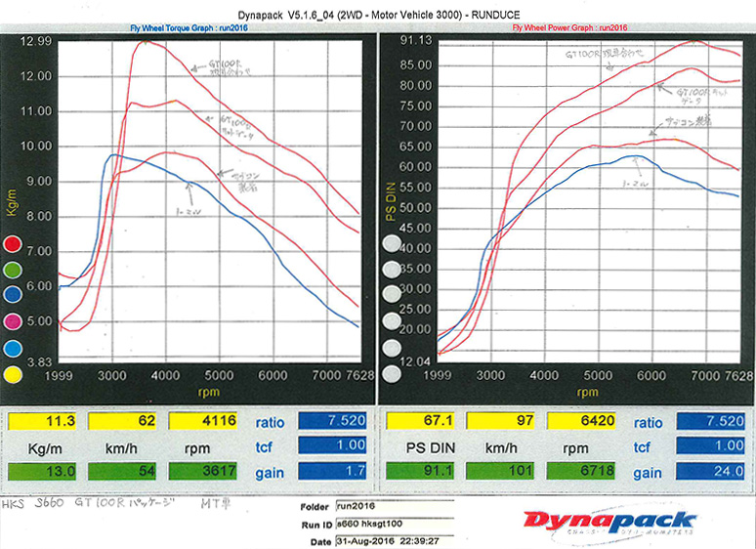756x549 pixels.
Task: Click the power gain value 24.0
Action: click(716, 471)
